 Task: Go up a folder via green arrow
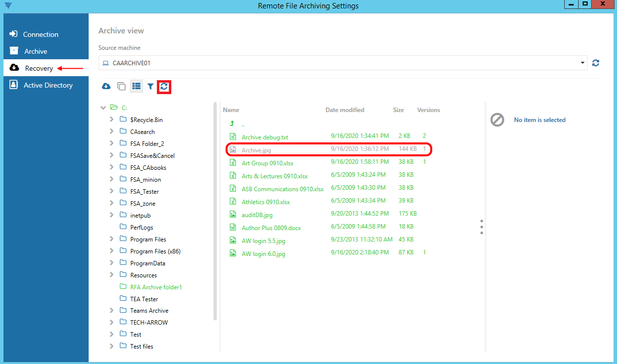click(232, 123)
